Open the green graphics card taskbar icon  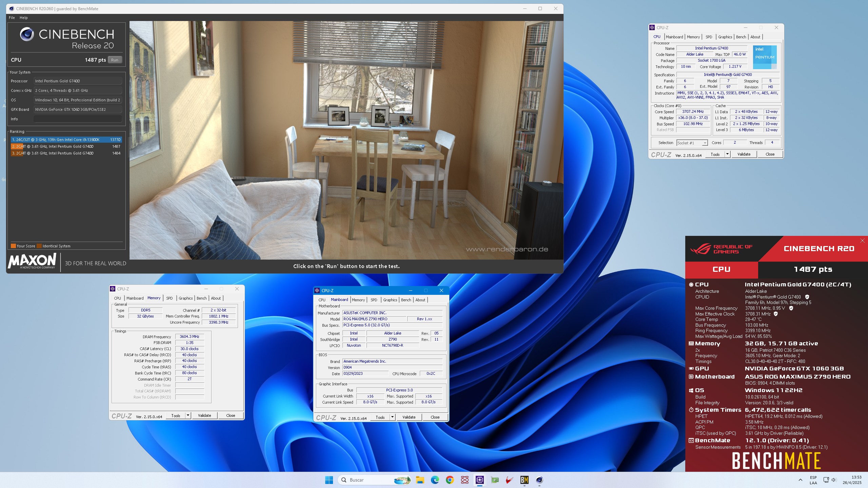coord(495,480)
